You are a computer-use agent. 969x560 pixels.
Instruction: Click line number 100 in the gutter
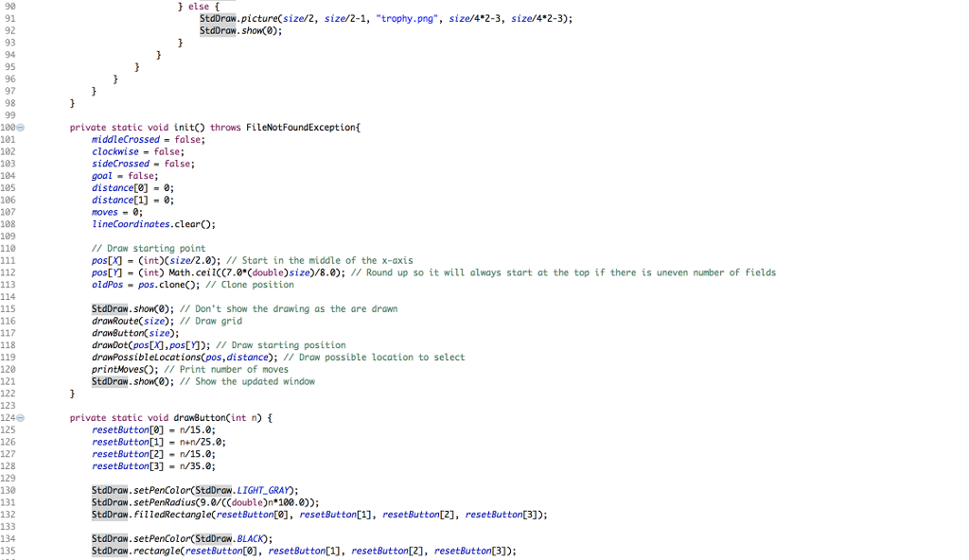pos(10,127)
